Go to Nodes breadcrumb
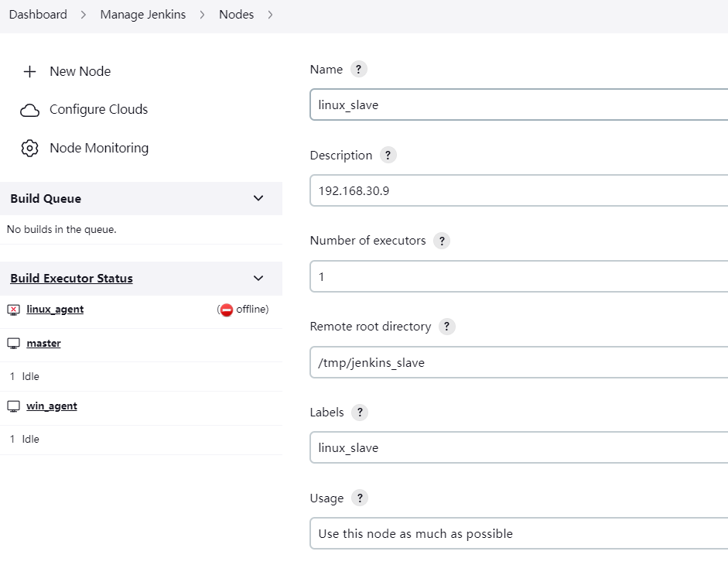 236,15
